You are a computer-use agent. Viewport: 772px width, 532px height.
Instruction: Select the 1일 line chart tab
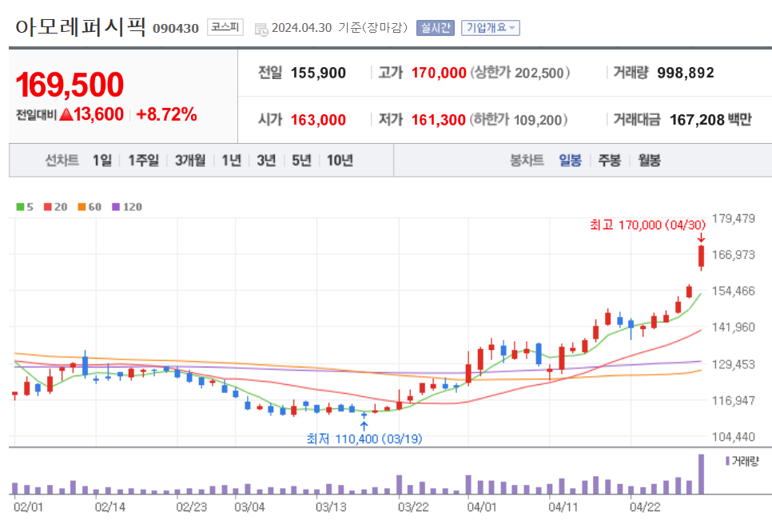pos(102,161)
